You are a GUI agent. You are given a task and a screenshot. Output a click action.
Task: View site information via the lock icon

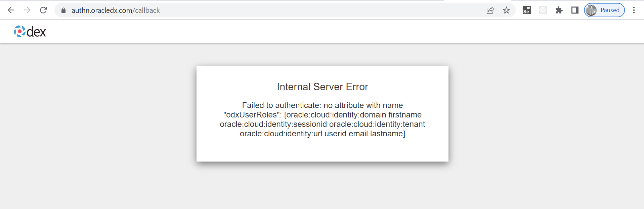[x=63, y=10]
